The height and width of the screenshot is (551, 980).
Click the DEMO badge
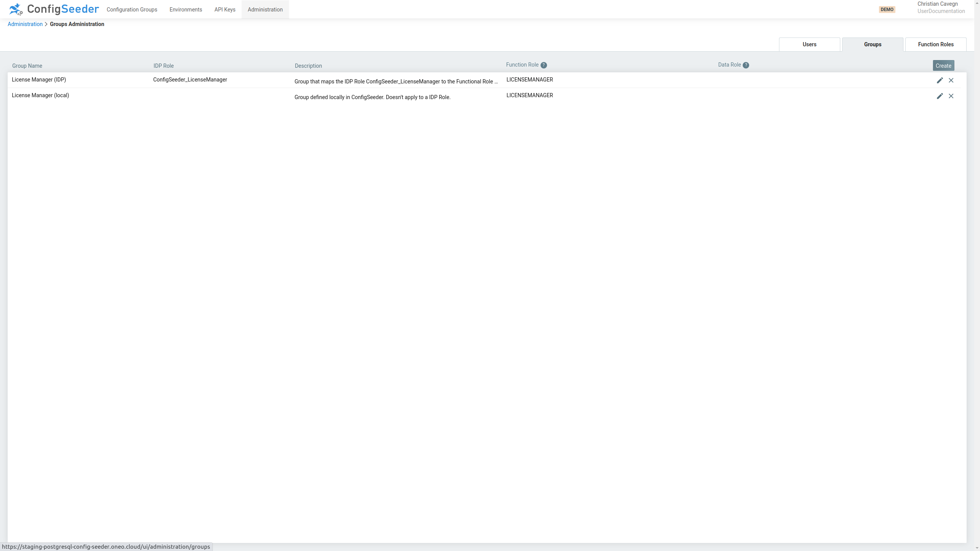pos(887,10)
